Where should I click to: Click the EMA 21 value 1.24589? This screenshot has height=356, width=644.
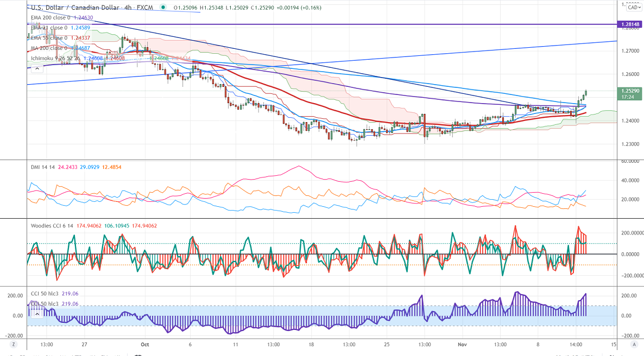point(80,28)
